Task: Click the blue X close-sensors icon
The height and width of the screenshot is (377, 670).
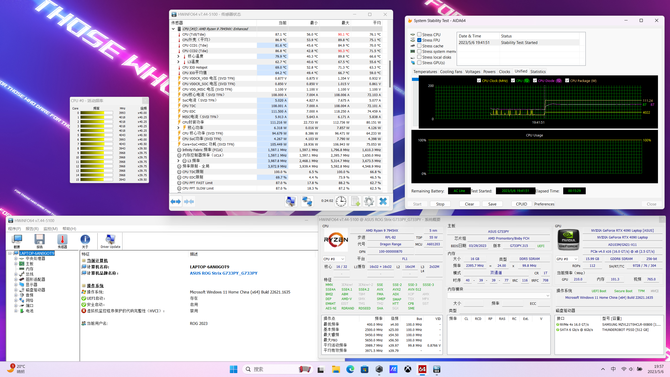Action: [383, 201]
